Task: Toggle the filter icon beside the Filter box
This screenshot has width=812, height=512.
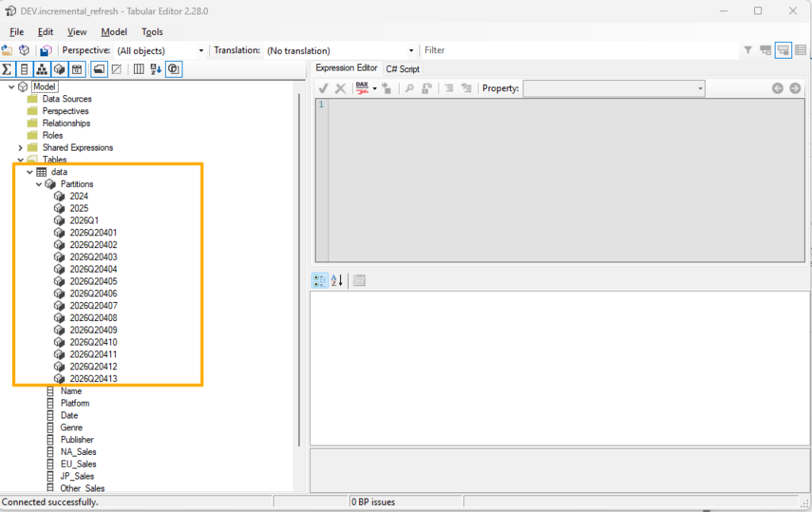Action: (x=746, y=50)
